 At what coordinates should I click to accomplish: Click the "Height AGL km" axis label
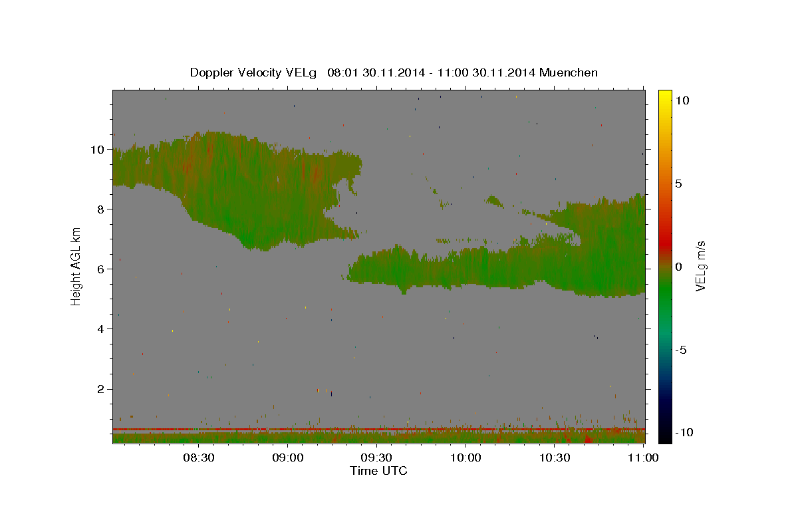(x=76, y=267)
